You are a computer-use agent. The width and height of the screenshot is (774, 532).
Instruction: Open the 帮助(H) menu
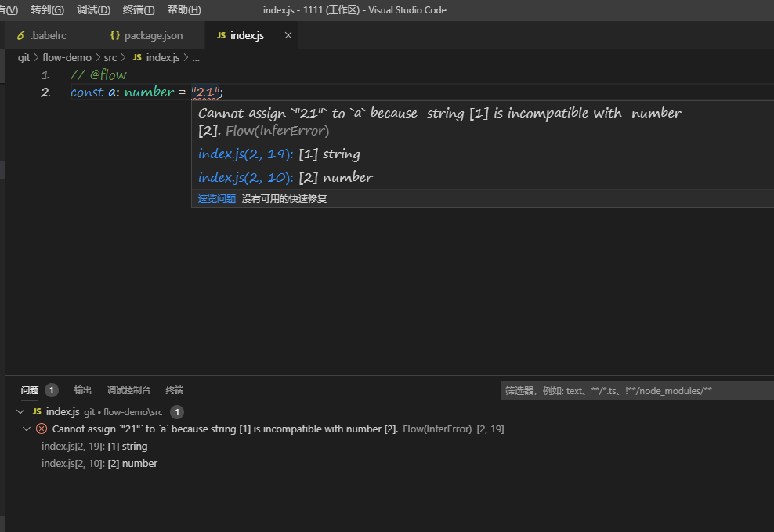184,10
